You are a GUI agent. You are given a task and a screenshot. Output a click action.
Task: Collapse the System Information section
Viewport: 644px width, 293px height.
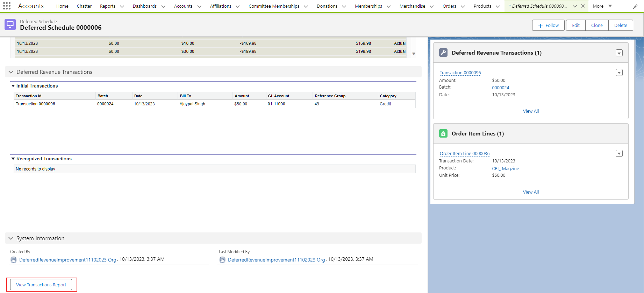11,238
